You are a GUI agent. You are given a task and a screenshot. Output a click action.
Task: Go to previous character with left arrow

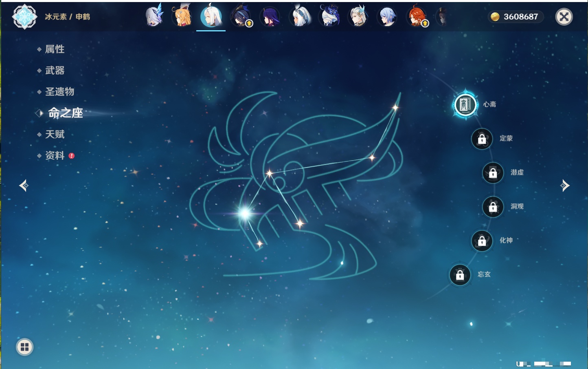[x=24, y=186]
